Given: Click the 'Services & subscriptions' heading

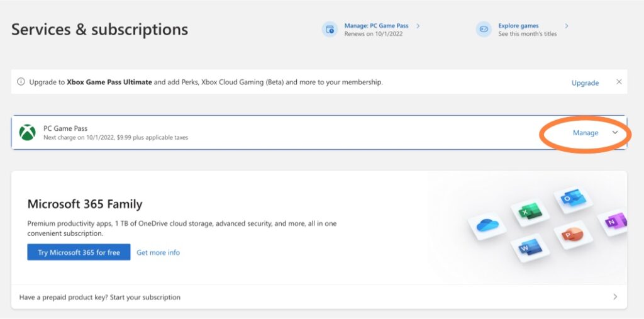Looking at the screenshot, I should [100, 30].
